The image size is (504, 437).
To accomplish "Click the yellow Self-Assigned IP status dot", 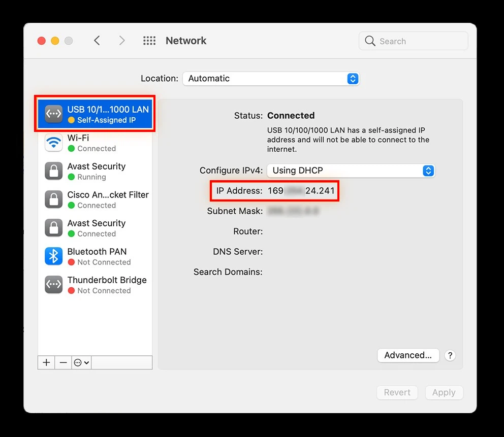I will (71, 120).
